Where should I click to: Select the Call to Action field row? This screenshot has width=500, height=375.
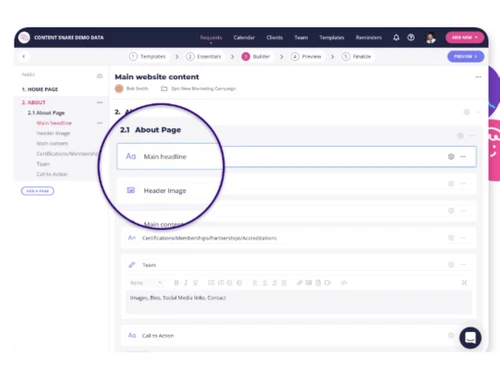coord(299,335)
